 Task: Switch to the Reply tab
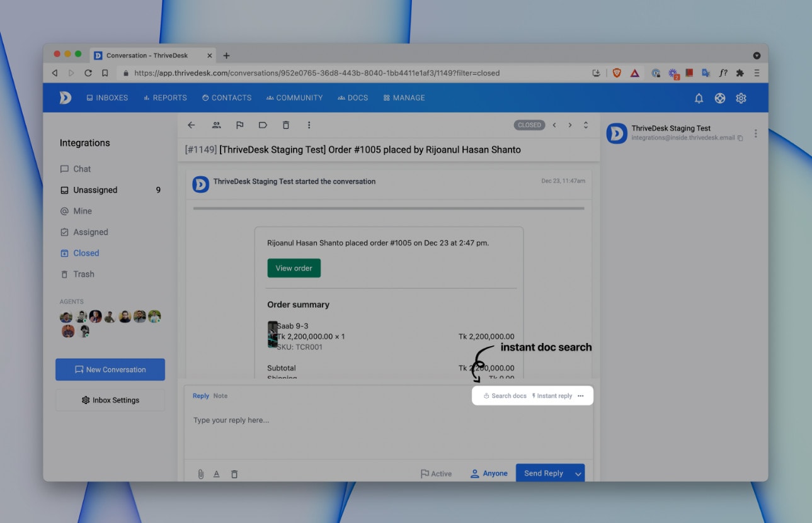[201, 396]
